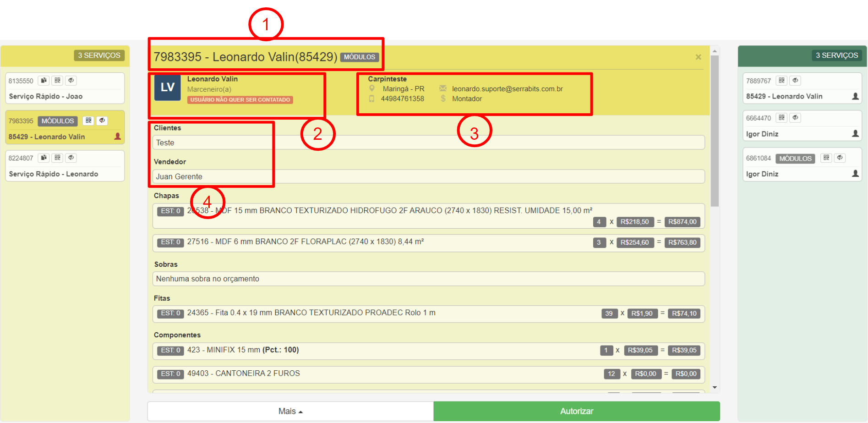Viewport: 868px width, 423px height.
Task: Click quantity 12 on CANTONEIRA row
Action: click(611, 374)
